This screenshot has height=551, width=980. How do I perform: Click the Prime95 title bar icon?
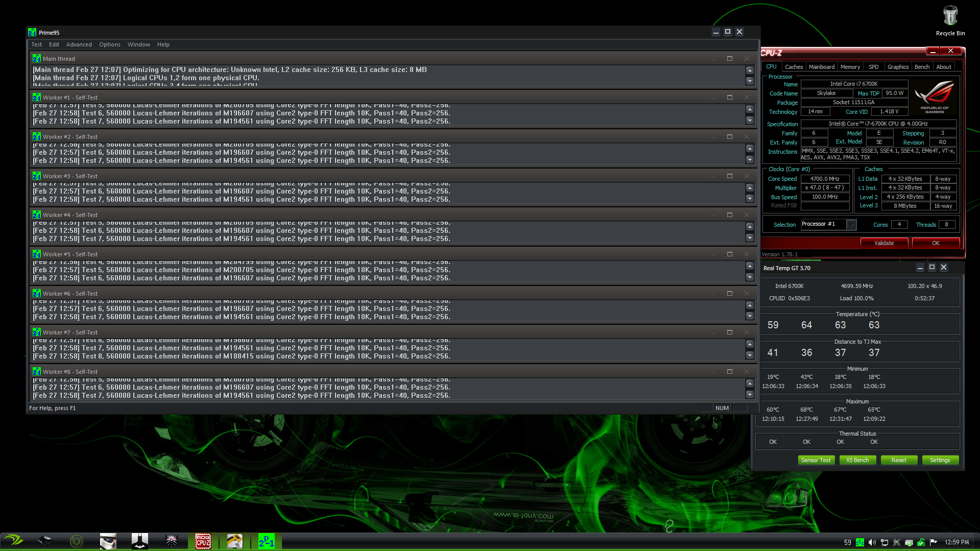[x=32, y=32]
